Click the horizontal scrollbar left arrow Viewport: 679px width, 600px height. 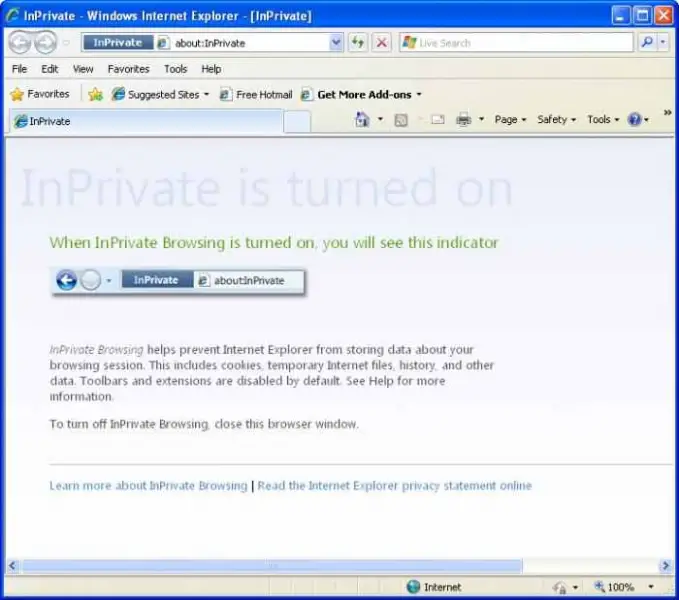coord(13,565)
